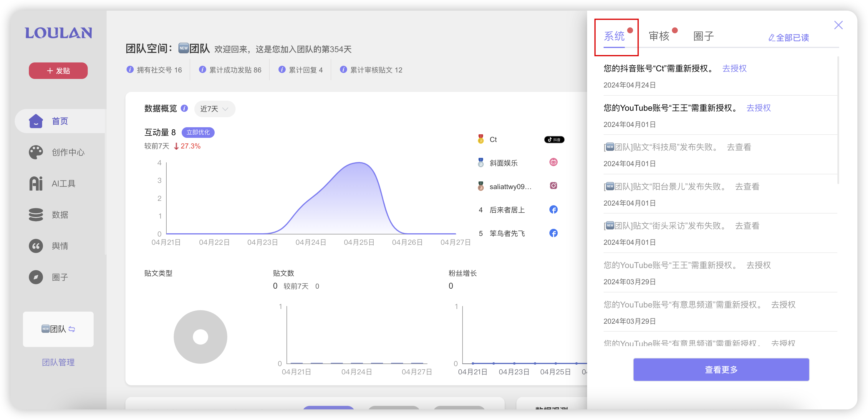Switch to the 圈子 notifications tab
868x420 pixels.
pyautogui.click(x=704, y=36)
